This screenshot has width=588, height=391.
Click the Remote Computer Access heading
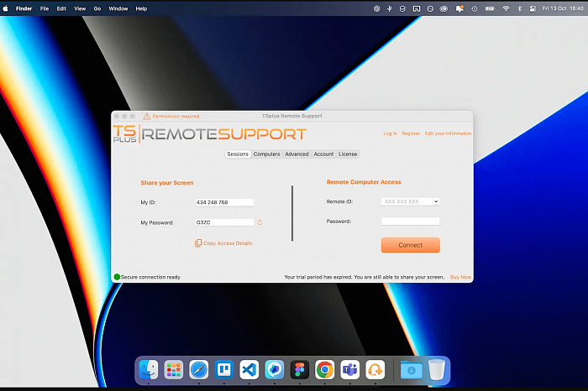click(364, 182)
